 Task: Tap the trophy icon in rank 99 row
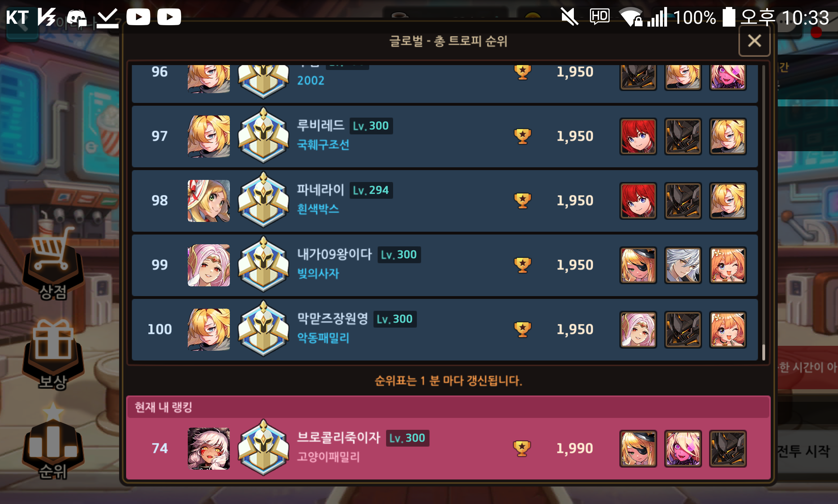(x=522, y=265)
